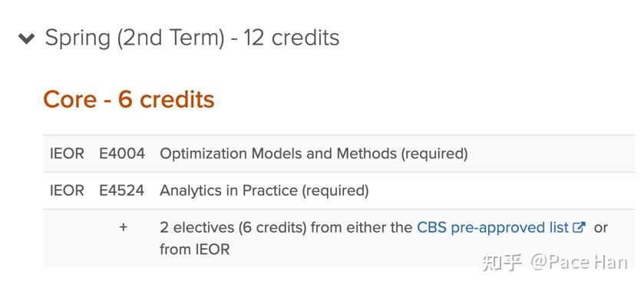The height and width of the screenshot is (288, 644).
Task: Click course code E4004
Action: coord(122,154)
